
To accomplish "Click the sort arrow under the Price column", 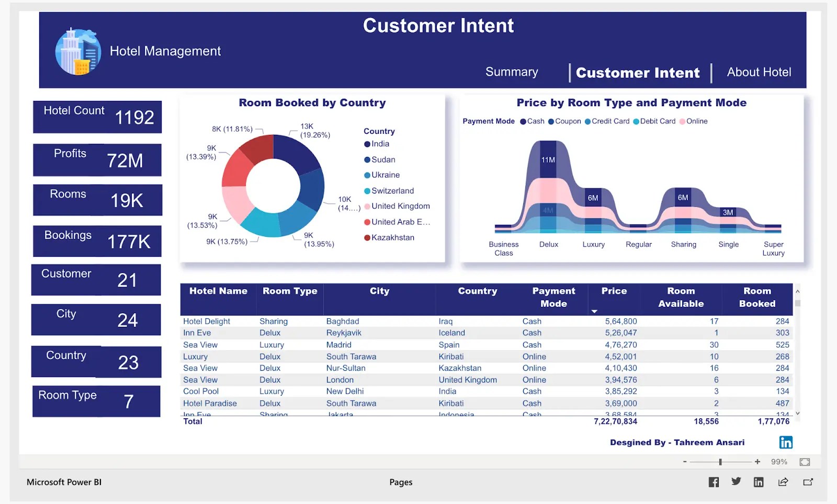I will point(594,311).
